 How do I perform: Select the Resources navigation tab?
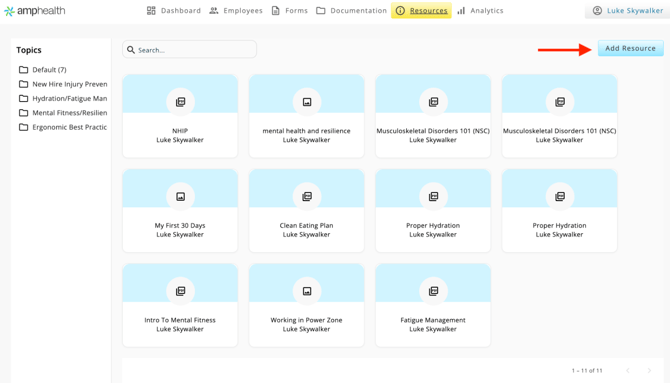(x=421, y=11)
